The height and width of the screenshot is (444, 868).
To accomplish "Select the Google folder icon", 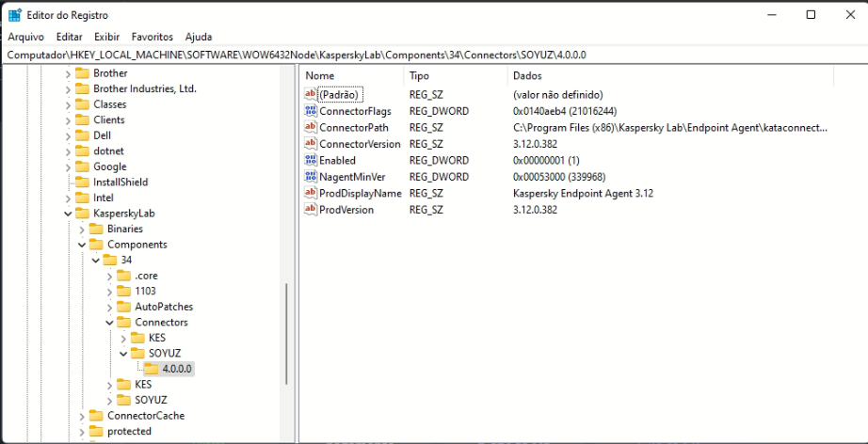I will (83, 166).
